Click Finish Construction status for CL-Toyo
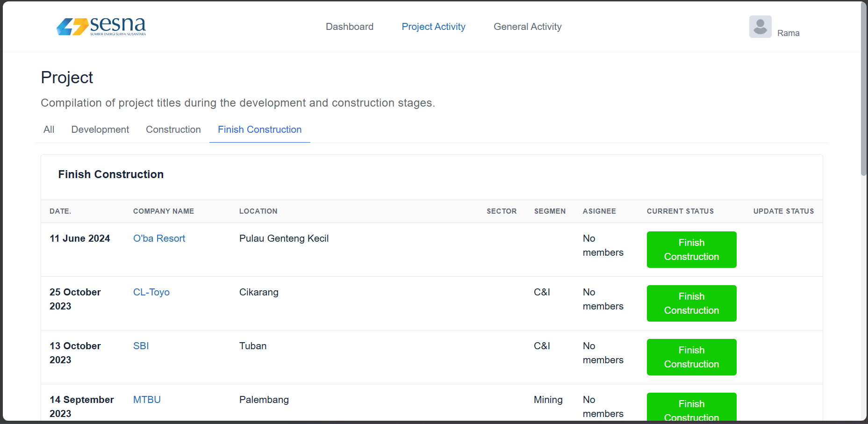The height and width of the screenshot is (424, 868). (691, 303)
